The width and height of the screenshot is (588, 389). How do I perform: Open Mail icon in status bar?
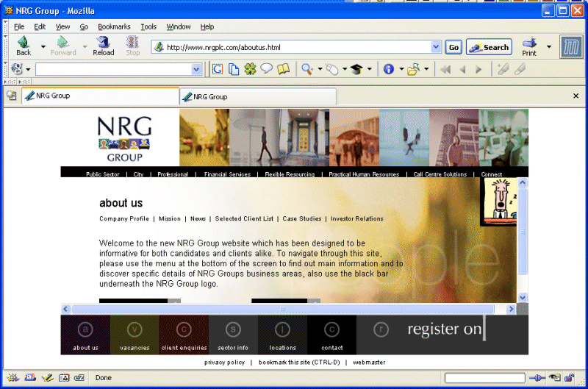(x=30, y=377)
